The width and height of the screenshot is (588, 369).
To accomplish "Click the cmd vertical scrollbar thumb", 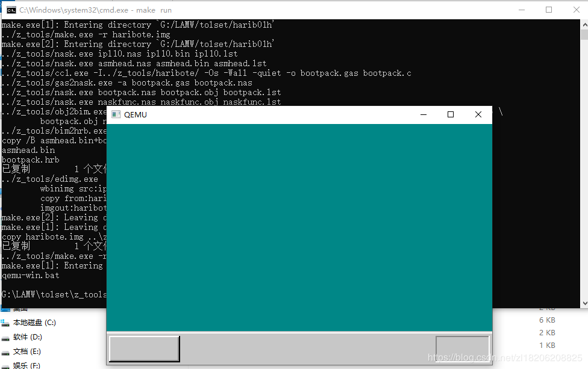I will pos(584,35).
